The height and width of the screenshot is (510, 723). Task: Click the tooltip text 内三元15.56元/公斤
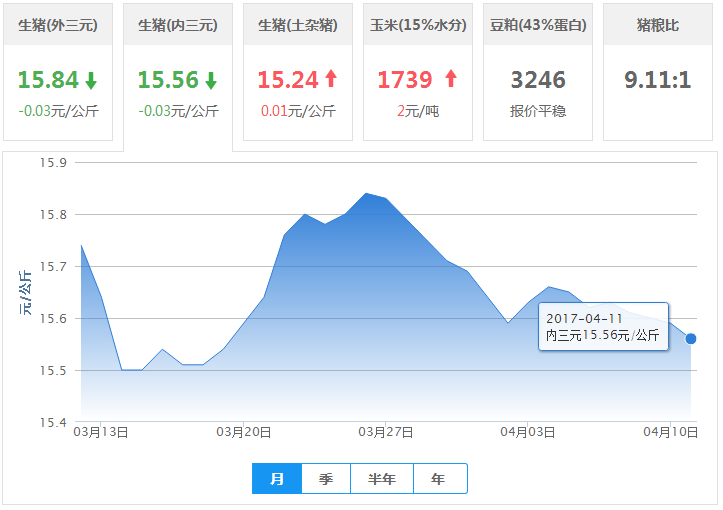603,335
